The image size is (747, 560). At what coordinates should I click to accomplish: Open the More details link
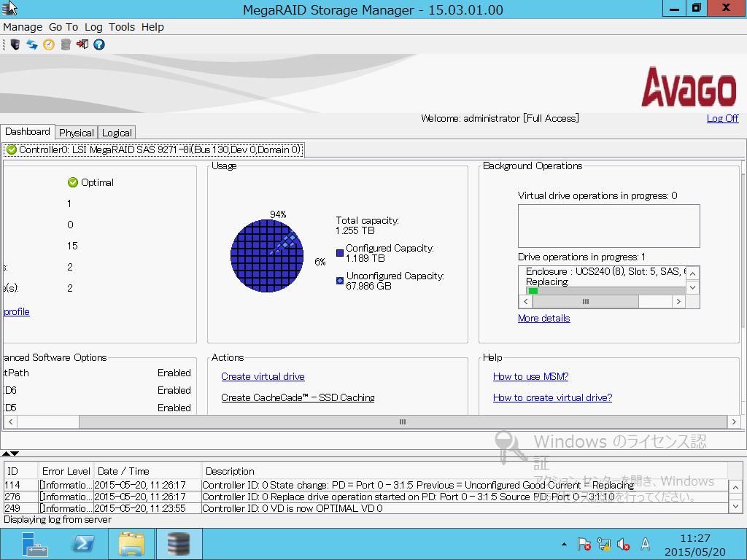pos(543,318)
